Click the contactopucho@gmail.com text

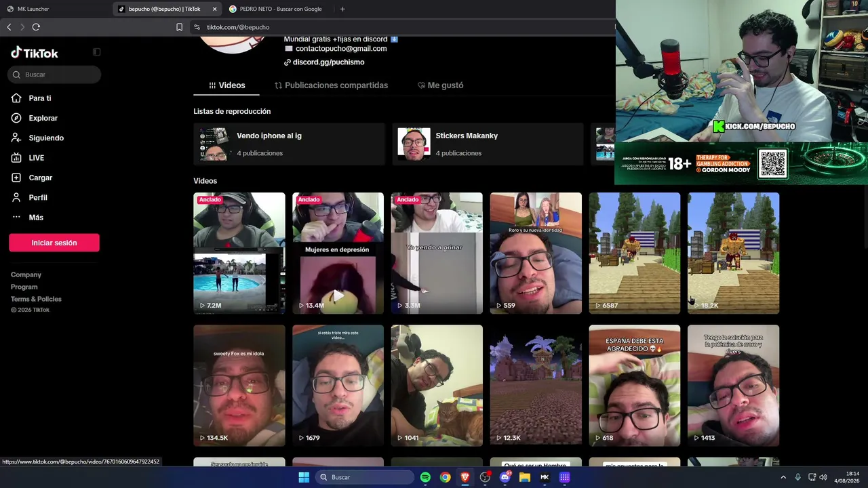coord(341,49)
